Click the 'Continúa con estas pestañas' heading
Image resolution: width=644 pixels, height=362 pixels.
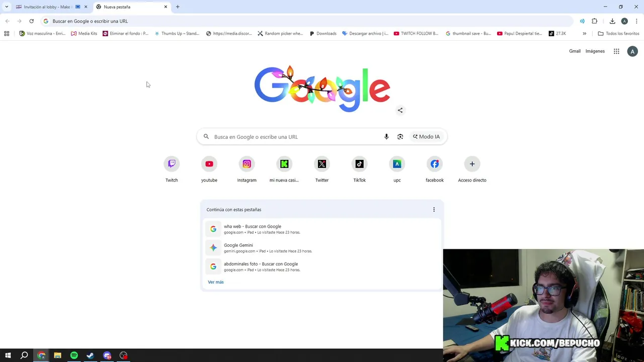coord(234,210)
